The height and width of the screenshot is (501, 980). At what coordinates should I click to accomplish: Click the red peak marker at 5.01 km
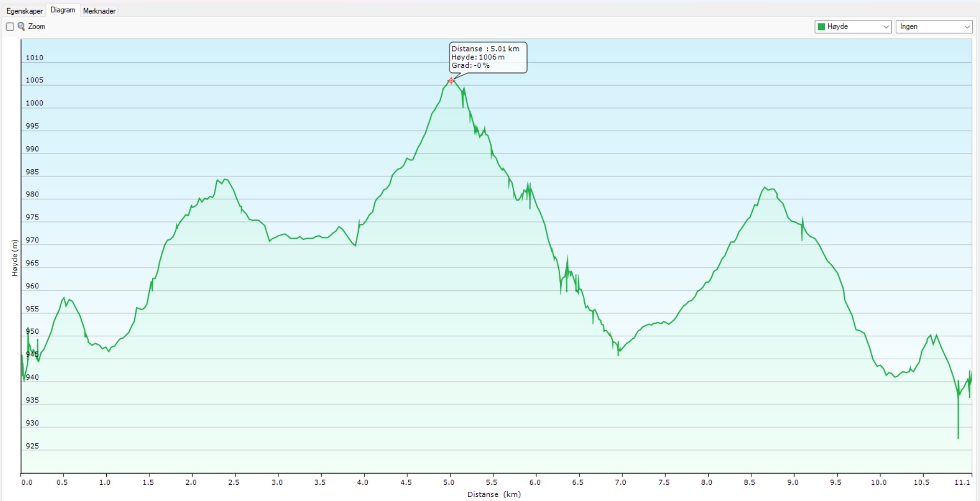coord(451,81)
